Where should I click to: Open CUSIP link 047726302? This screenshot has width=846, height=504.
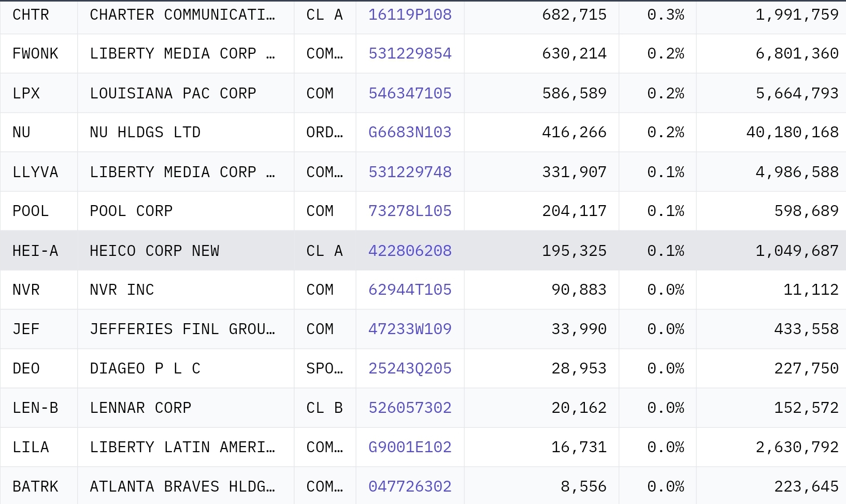coord(410,486)
